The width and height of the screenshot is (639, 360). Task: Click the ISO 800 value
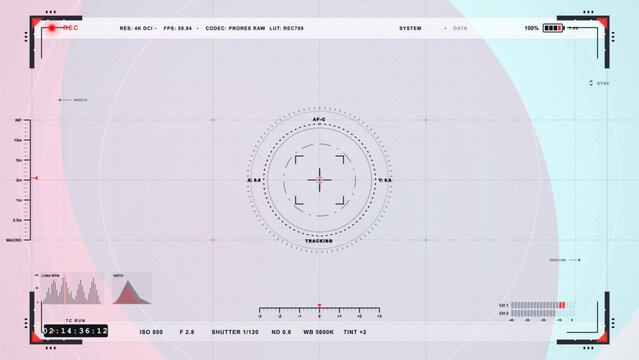(151, 332)
